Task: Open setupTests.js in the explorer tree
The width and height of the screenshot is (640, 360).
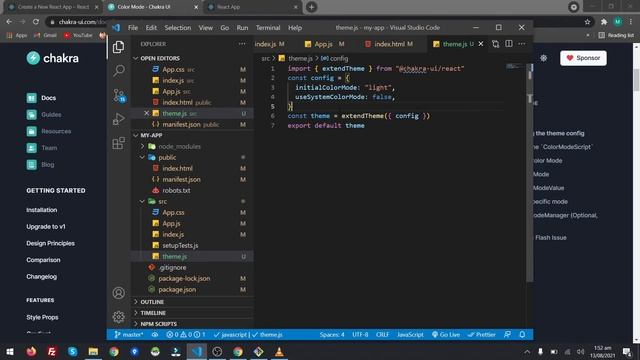Action: click(180, 245)
